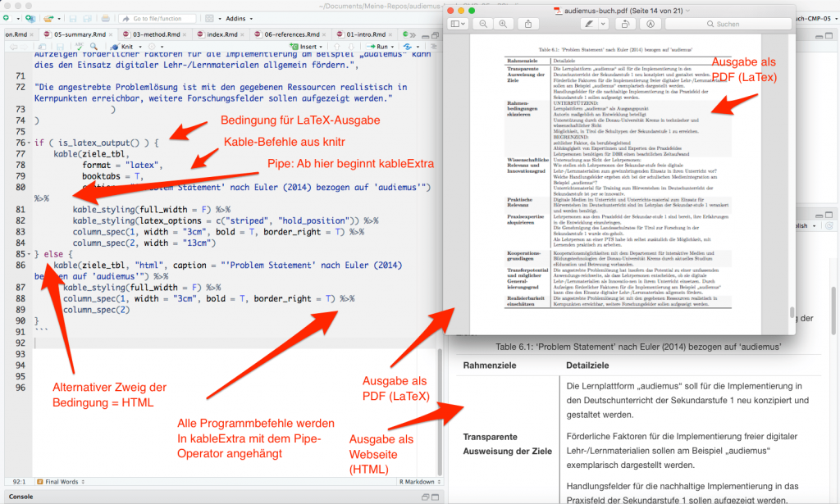
Task: Switch to the 03-method.Rmd tab
Action: [157, 34]
